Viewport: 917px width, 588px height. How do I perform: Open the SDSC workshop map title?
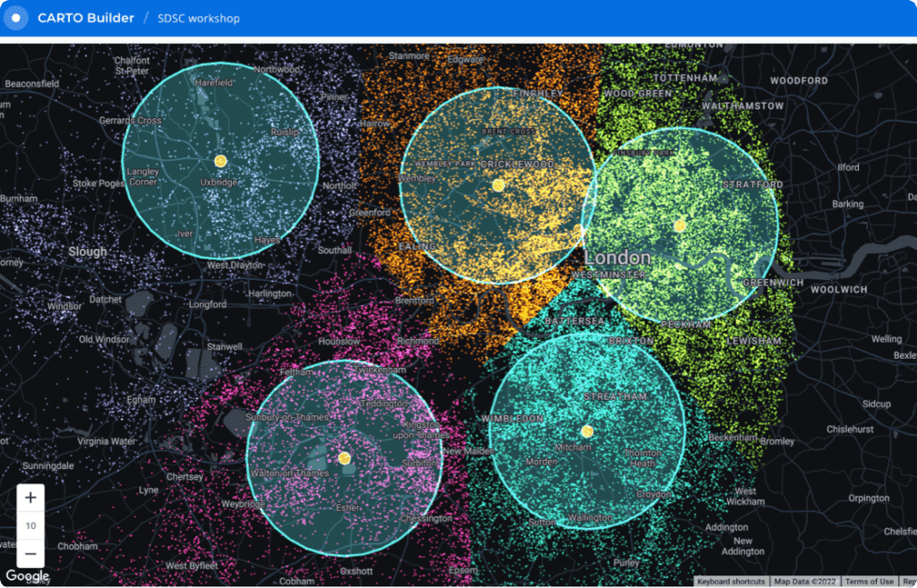(199, 19)
